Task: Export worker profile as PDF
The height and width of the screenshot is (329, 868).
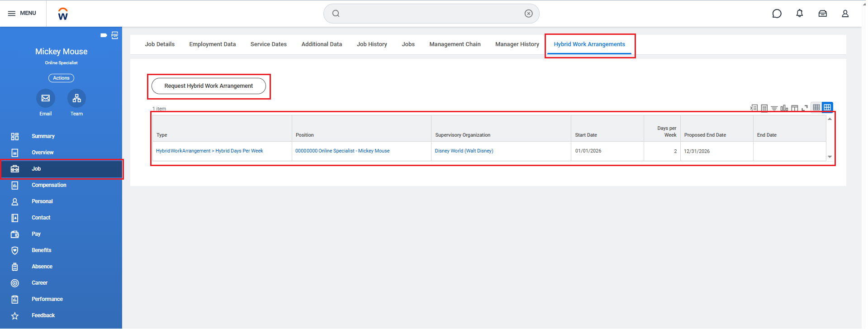Action: tap(115, 35)
